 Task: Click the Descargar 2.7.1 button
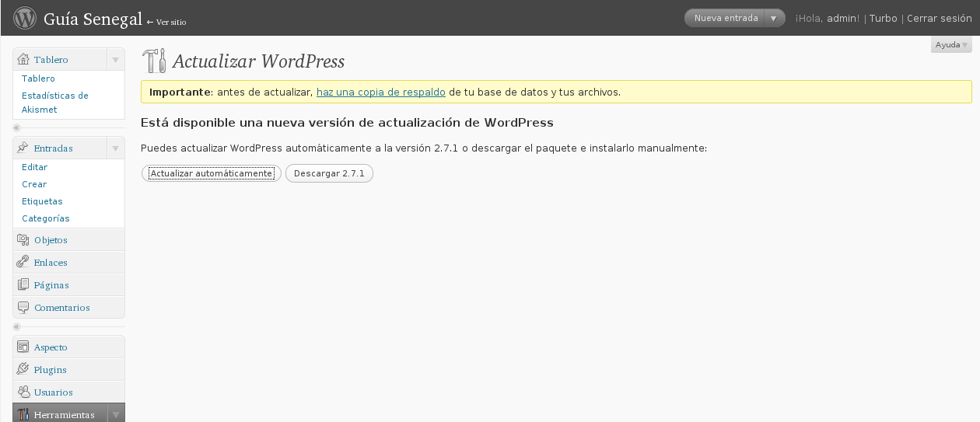(x=329, y=173)
